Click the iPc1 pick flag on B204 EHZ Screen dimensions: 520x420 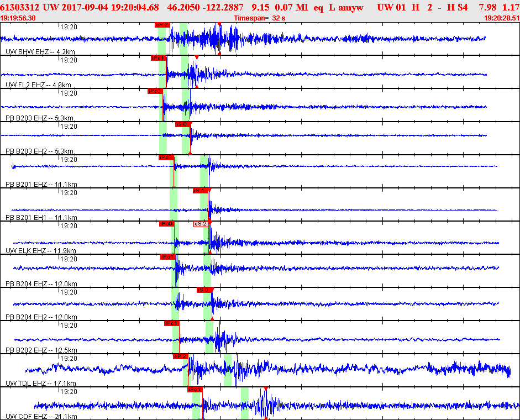click(x=168, y=257)
